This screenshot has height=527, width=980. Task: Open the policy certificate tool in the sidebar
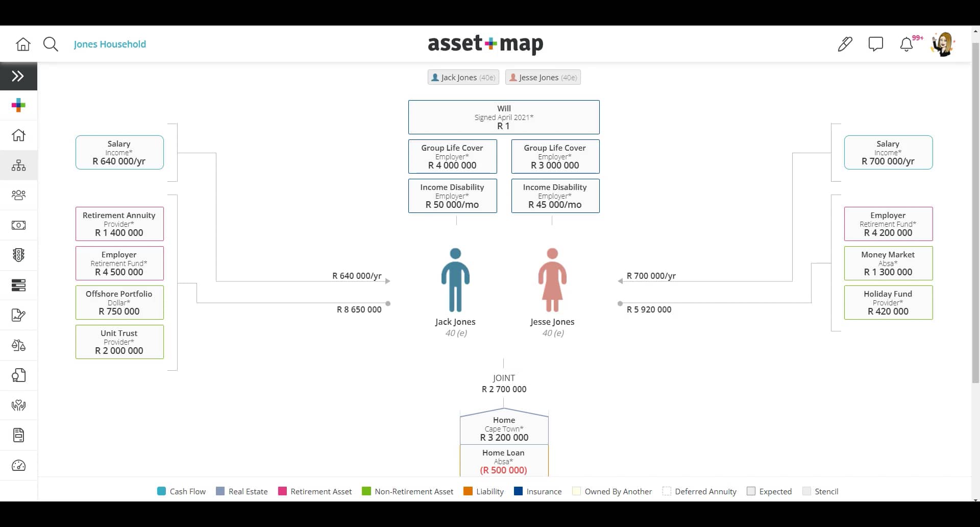point(18,375)
